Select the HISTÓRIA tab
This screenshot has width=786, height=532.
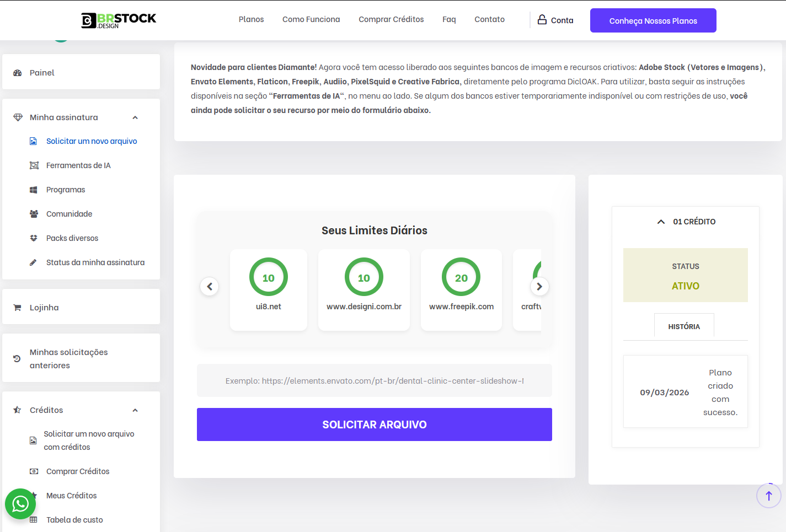[x=684, y=326]
